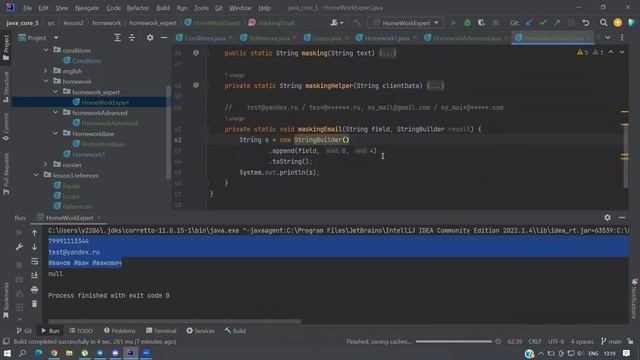Toggle the Notifications side panel
This screenshot has height=360, width=640.
coord(634,299)
